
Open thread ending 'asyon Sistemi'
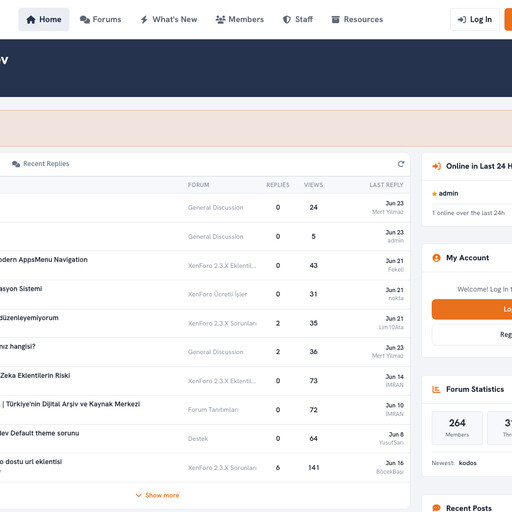click(x=21, y=289)
